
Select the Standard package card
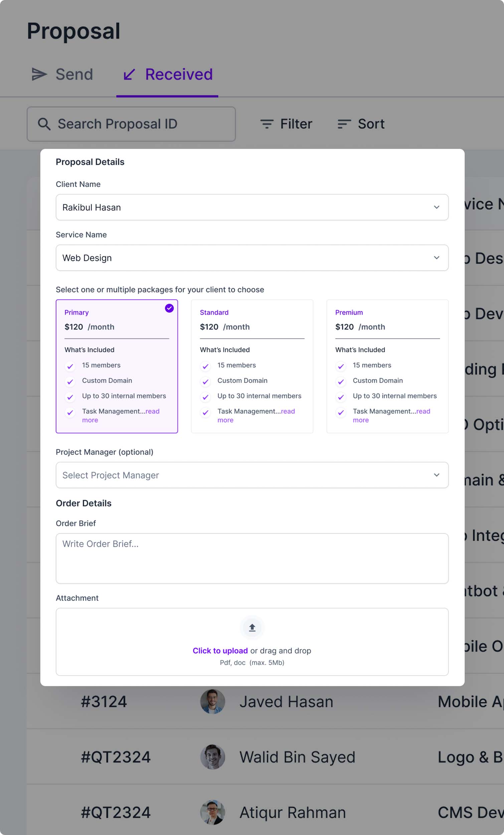click(252, 366)
